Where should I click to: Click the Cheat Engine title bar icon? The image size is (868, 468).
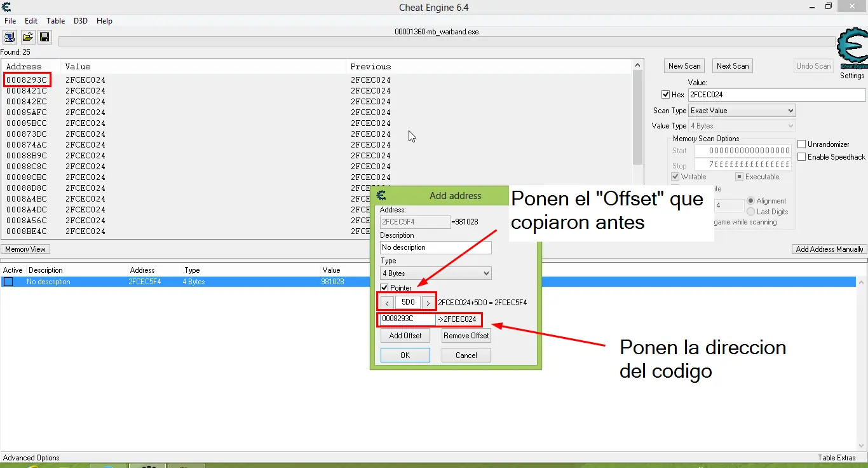(x=6, y=7)
